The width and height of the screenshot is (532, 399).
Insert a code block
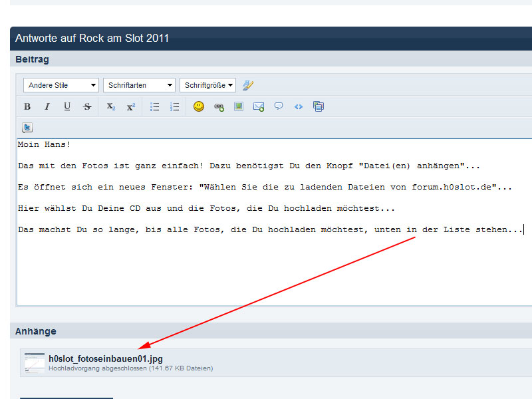(299, 107)
